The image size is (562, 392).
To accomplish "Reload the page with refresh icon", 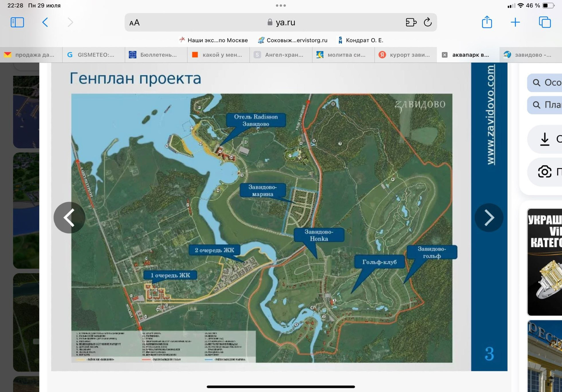I will (428, 22).
